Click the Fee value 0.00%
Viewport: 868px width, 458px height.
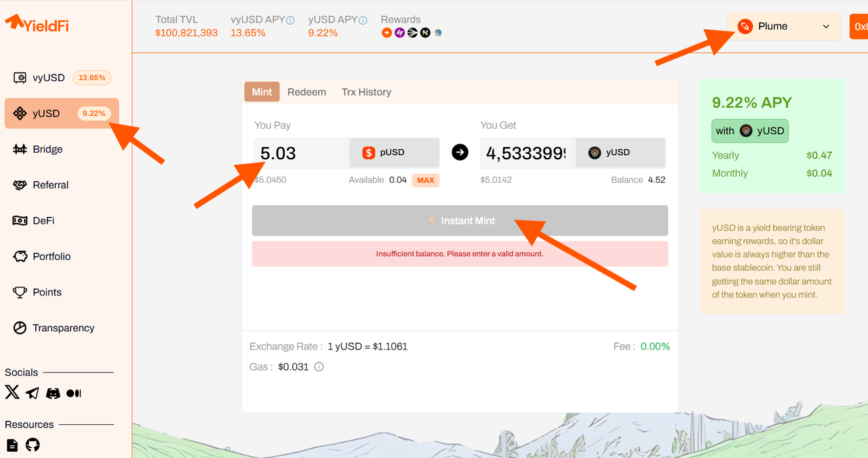pos(655,346)
